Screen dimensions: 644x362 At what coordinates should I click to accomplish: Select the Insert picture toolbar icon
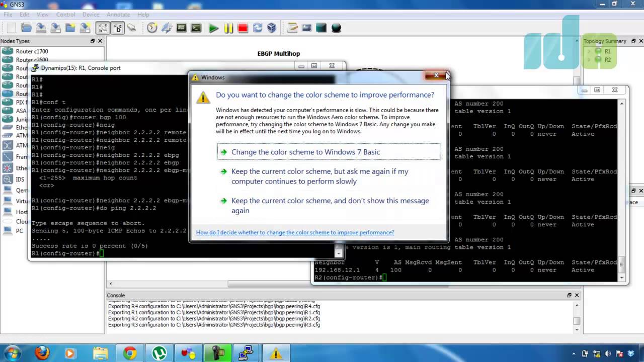click(x=306, y=28)
